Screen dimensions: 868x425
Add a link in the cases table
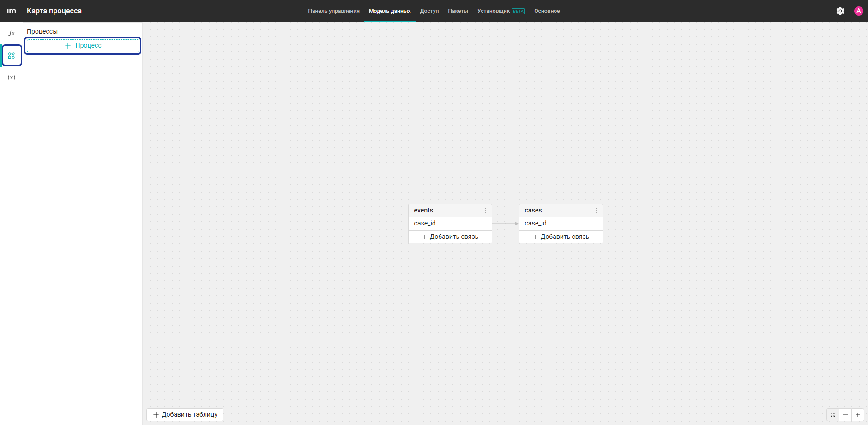click(561, 237)
